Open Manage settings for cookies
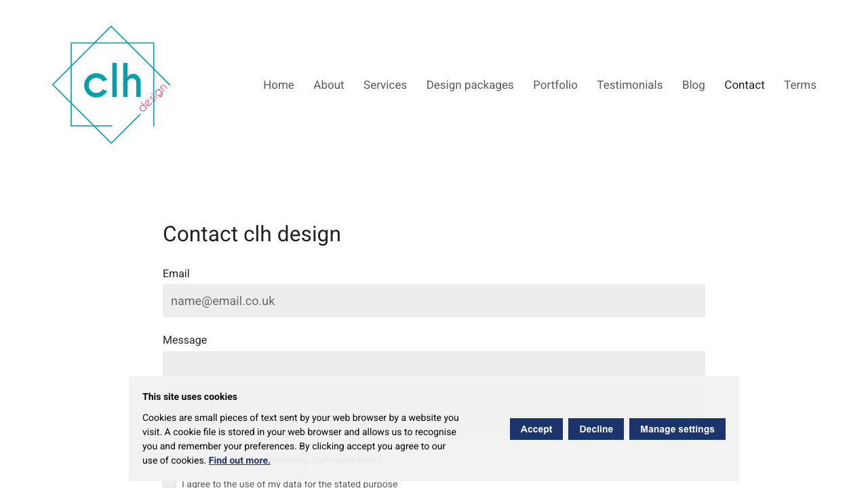Viewport: 868px width, 488px height. click(677, 429)
